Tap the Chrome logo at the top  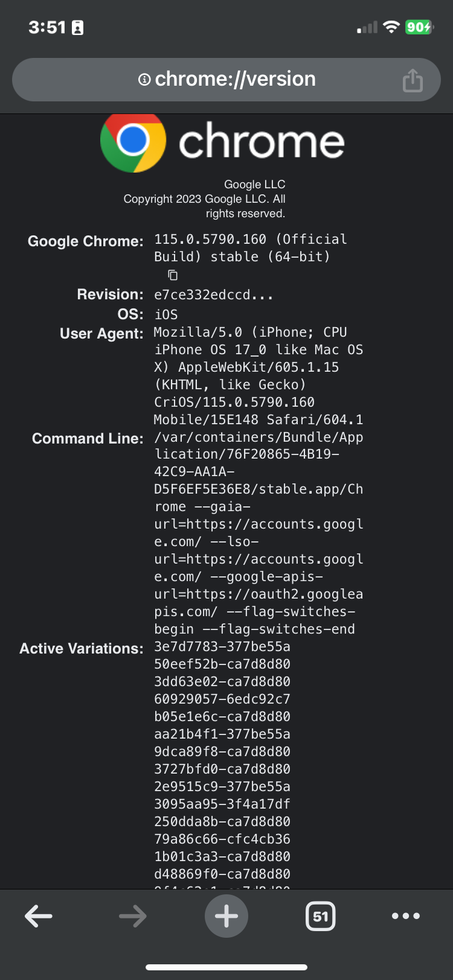point(133,142)
